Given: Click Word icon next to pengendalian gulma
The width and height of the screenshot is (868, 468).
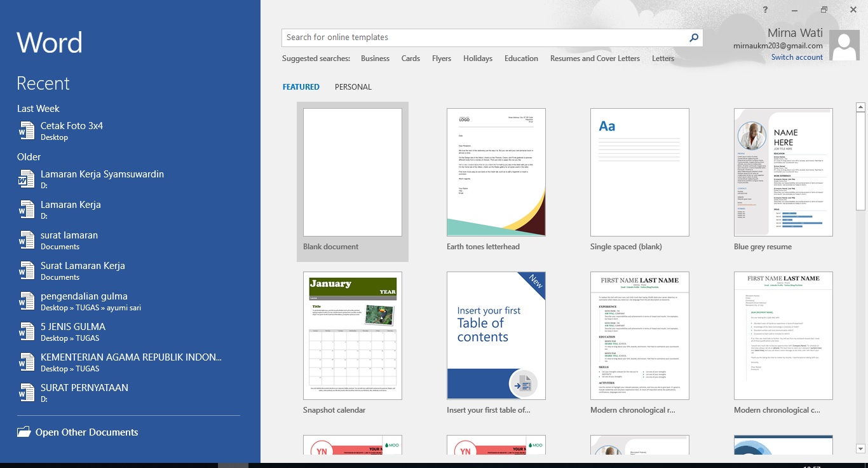Looking at the screenshot, I should click(x=26, y=301).
